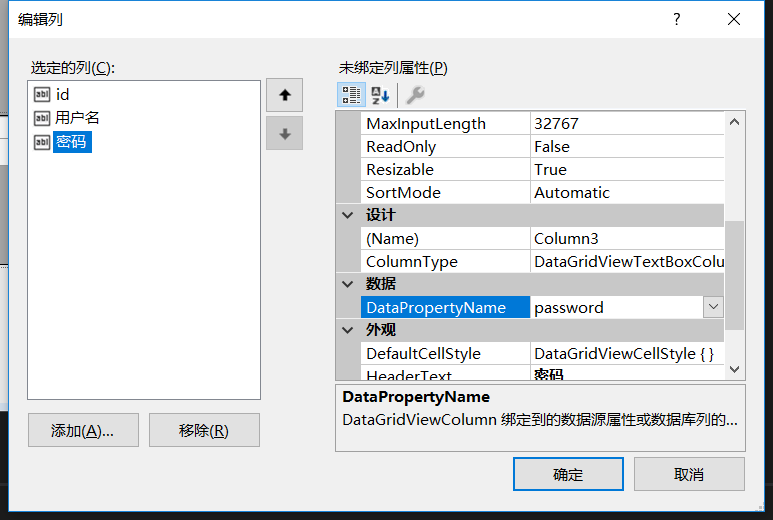This screenshot has height=520, width=773.
Task: Select the HeaderText property
Action: pyautogui.click(x=446, y=373)
